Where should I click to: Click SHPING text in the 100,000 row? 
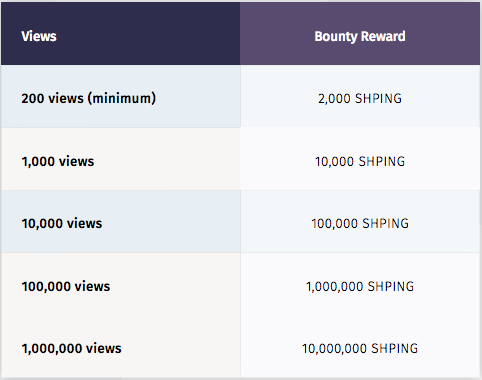(x=385, y=223)
